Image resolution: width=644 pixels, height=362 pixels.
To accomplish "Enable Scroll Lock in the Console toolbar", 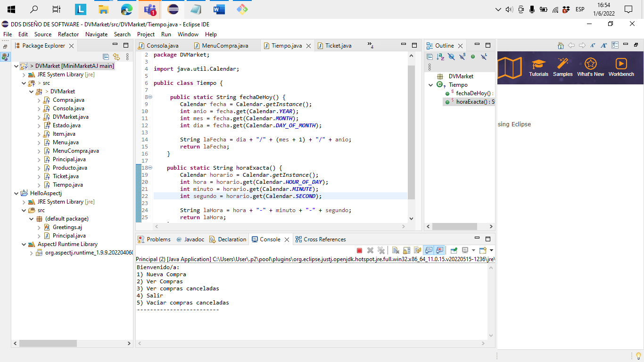I will (406, 250).
